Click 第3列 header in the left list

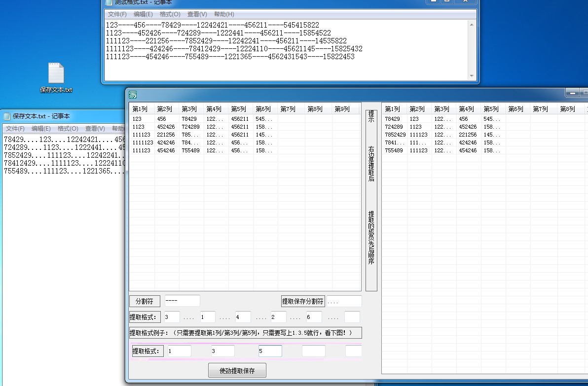coord(191,109)
